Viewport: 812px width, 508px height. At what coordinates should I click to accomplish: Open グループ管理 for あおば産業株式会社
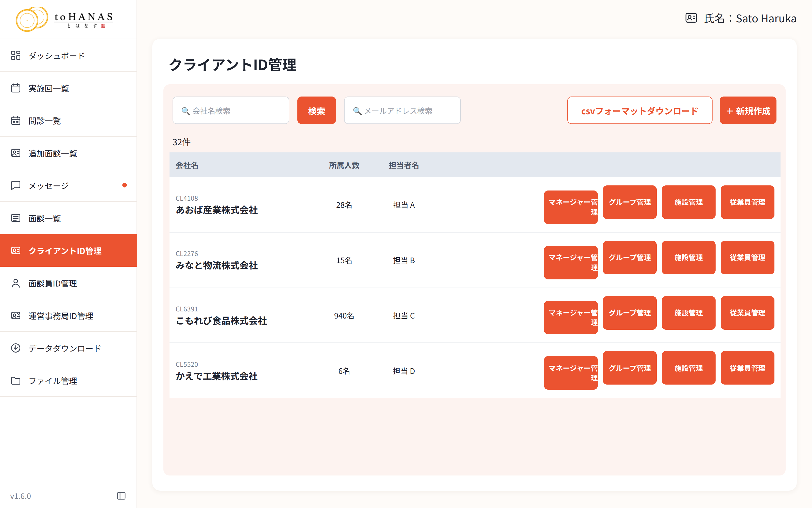[630, 202]
